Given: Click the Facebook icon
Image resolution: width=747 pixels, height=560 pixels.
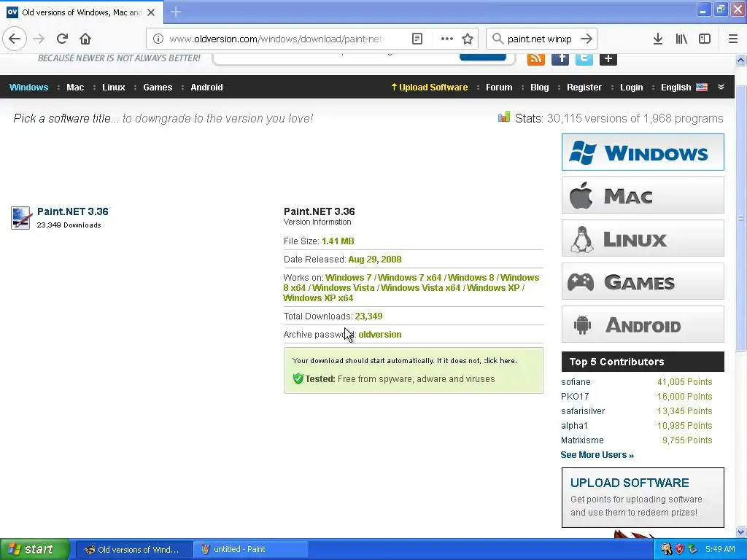Looking at the screenshot, I should [x=560, y=58].
